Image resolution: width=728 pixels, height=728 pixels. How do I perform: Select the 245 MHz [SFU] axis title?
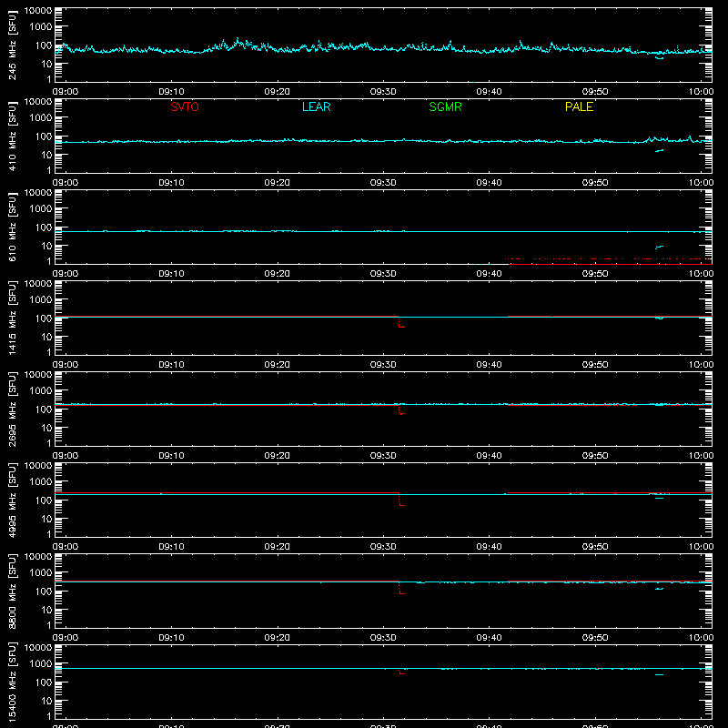click(12, 45)
